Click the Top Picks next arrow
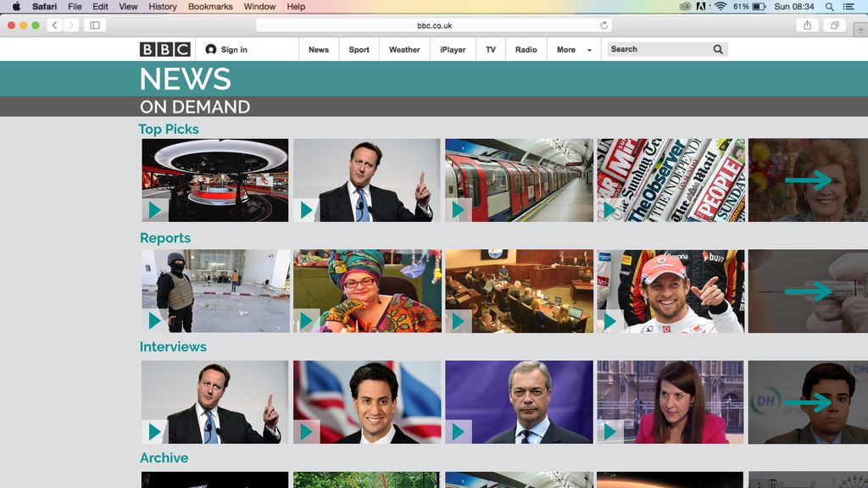Image resolution: width=868 pixels, height=488 pixels. [x=808, y=180]
